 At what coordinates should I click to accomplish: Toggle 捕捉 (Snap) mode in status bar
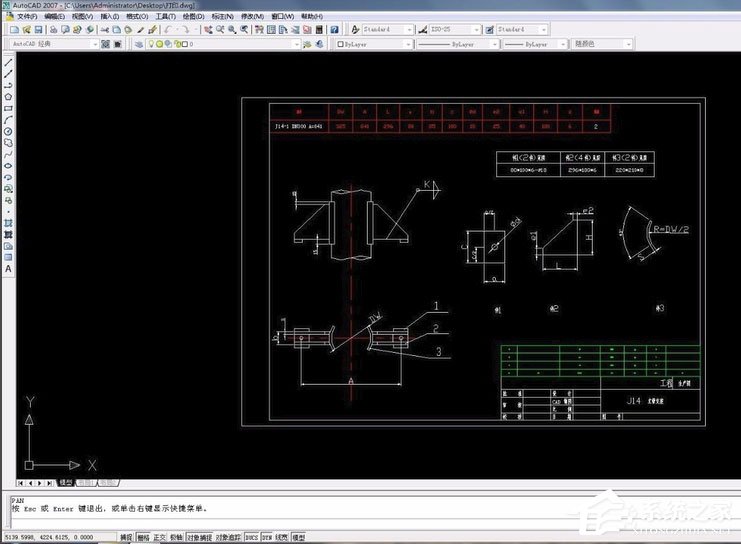(x=126, y=537)
